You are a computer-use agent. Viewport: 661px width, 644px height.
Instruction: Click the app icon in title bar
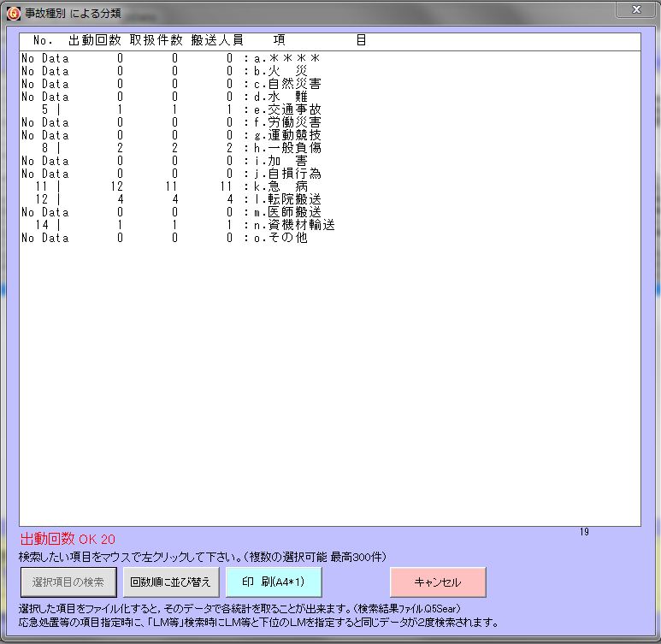tap(12, 11)
